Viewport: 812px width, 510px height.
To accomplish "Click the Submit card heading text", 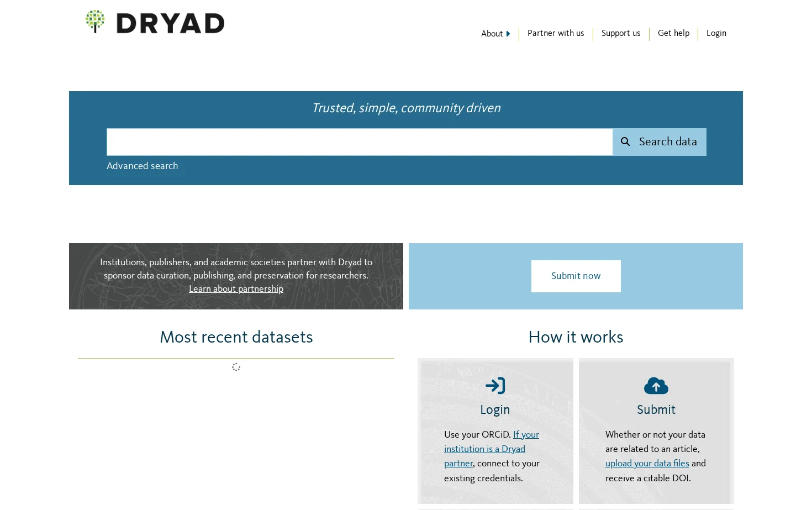I will coord(656,409).
